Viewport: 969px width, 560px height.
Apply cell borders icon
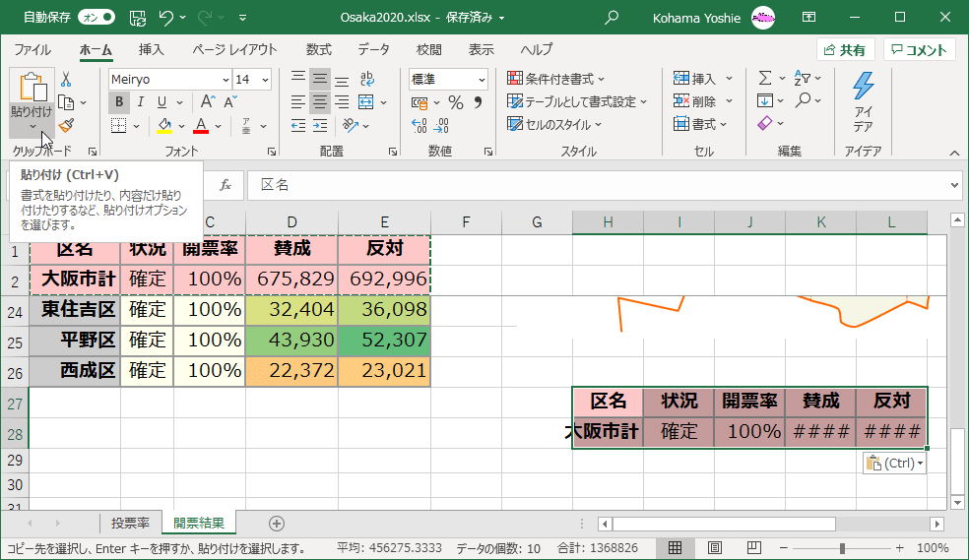(118, 126)
